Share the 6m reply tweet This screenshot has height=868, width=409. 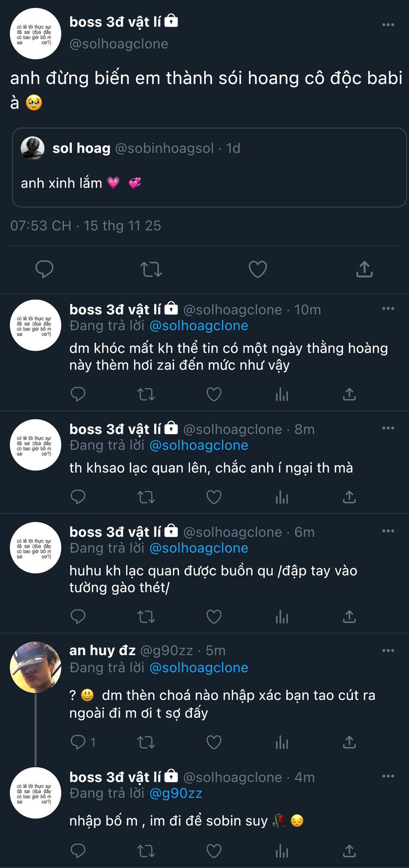pyautogui.click(x=349, y=617)
